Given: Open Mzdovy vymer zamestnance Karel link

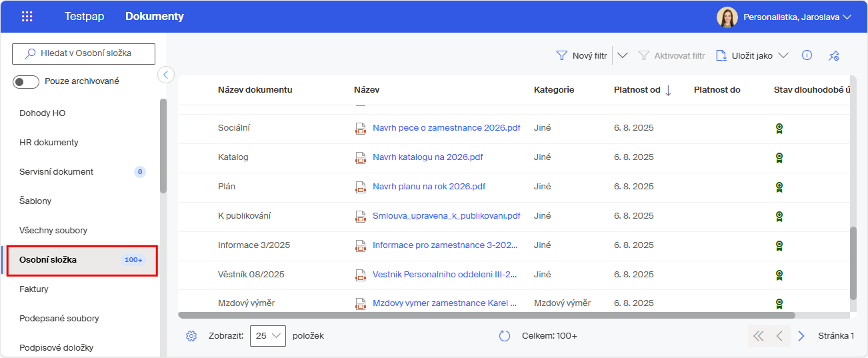Looking at the screenshot, I should 445,303.
